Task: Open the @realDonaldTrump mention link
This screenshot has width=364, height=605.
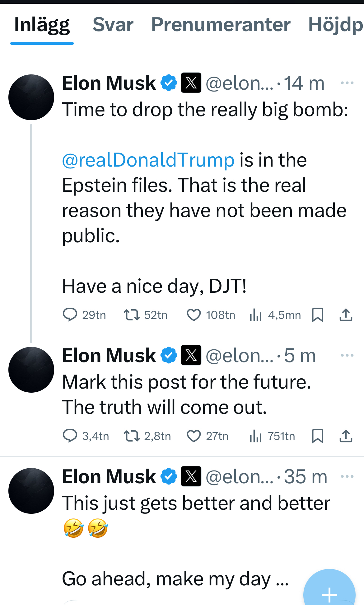Action: click(148, 160)
